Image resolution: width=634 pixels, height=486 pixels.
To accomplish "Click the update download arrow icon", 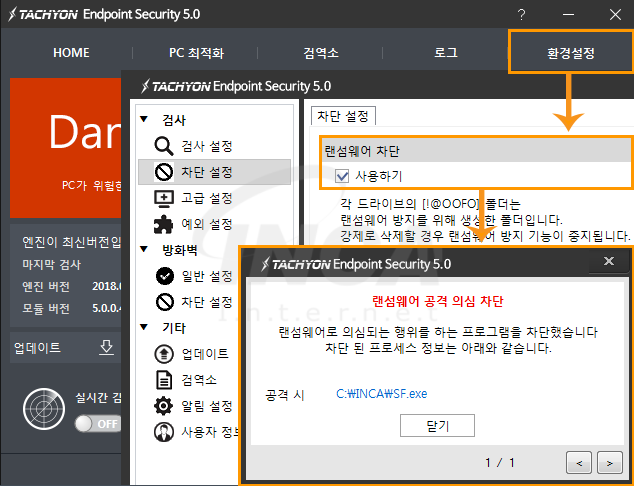I will tap(106, 348).
